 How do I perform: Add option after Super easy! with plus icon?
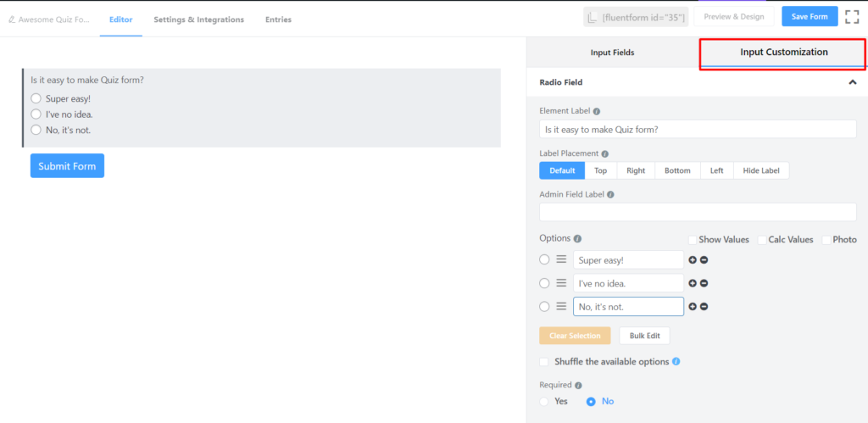[692, 259]
